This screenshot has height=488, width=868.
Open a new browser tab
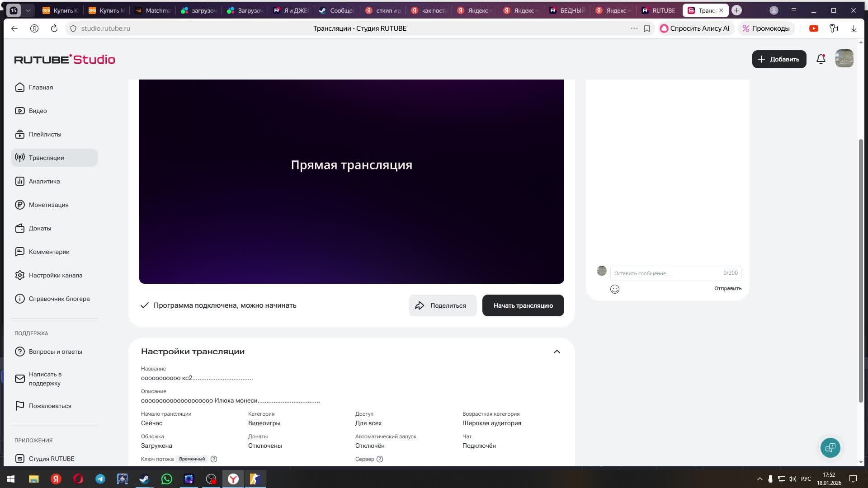click(737, 10)
